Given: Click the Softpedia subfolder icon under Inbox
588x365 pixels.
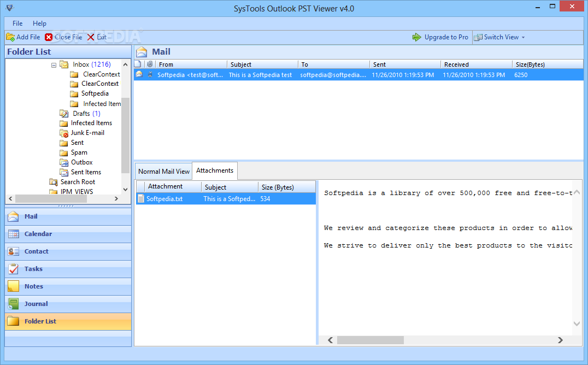Looking at the screenshot, I should tap(74, 94).
